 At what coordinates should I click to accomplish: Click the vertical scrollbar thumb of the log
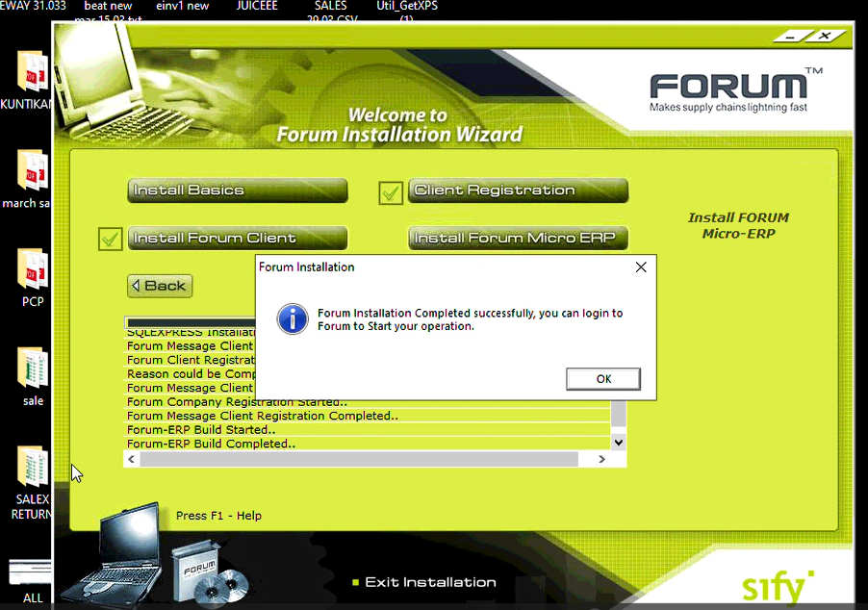pyautogui.click(x=619, y=414)
